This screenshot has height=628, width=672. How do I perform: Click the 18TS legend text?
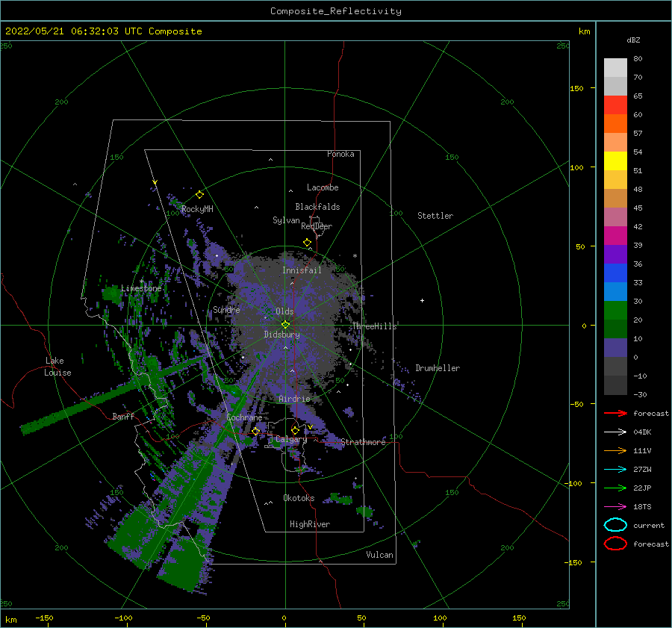(x=642, y=507)
